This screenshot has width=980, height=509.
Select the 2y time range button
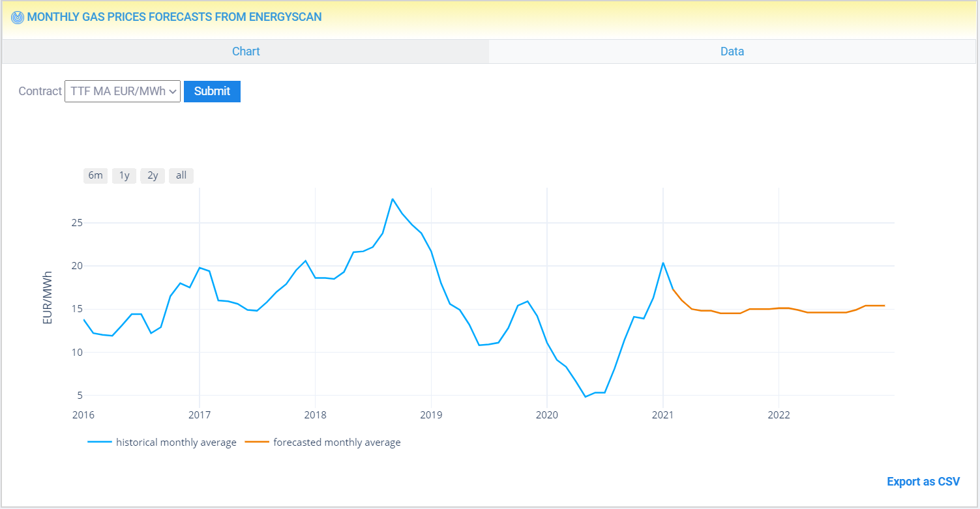tap(152, 175)
